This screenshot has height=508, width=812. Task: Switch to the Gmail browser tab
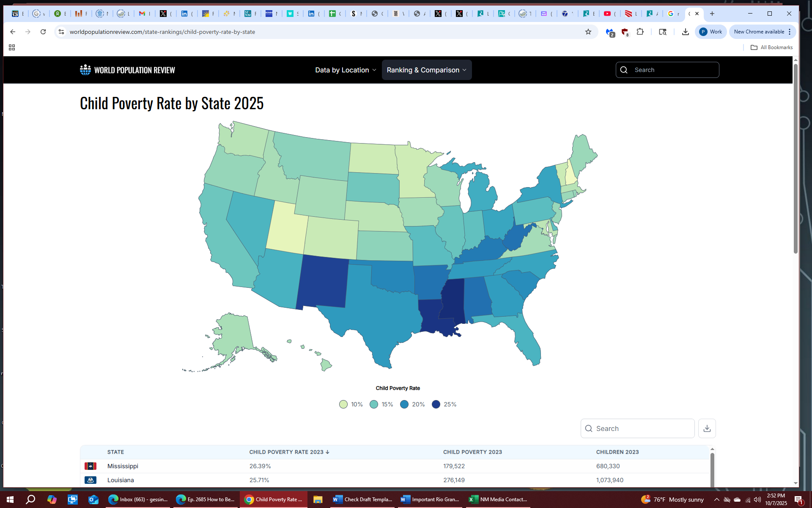click(x=144, y=14)
